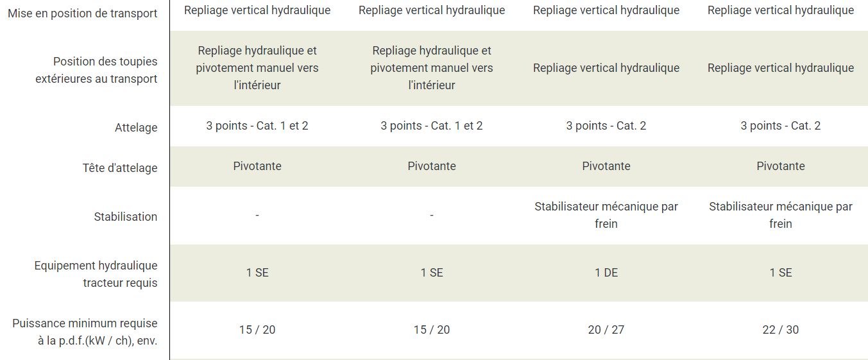
Task: Select 'Pivotante' cell in the third column
Action: (x=606, y=166)
